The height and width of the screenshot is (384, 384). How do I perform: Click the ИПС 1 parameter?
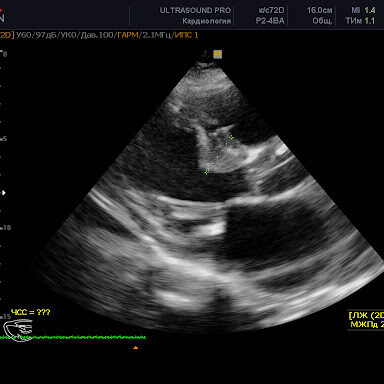186,35
